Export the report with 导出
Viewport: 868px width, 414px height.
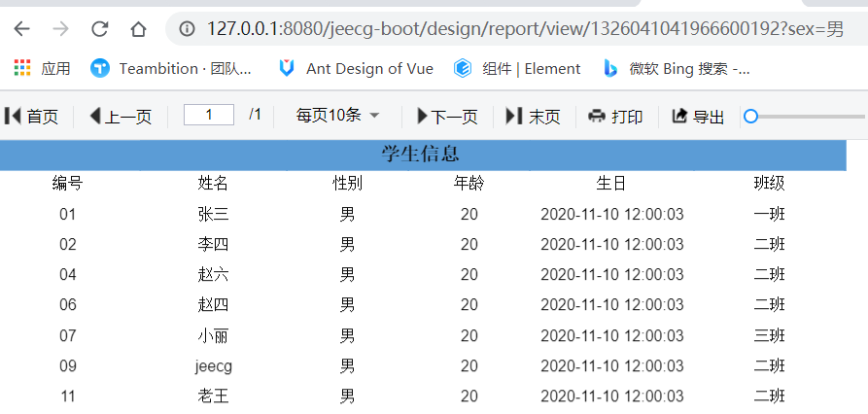[x=698, y=117]
